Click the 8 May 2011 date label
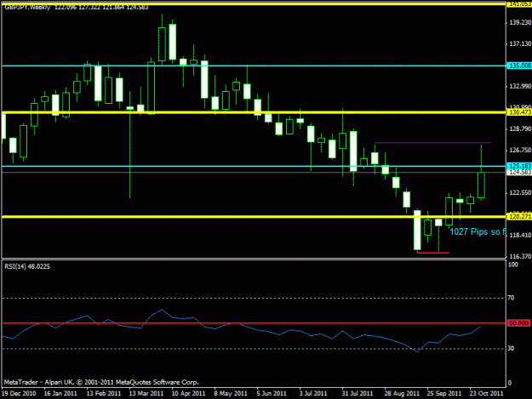This screenshot has width=532, height=399. tap(231, 393)
